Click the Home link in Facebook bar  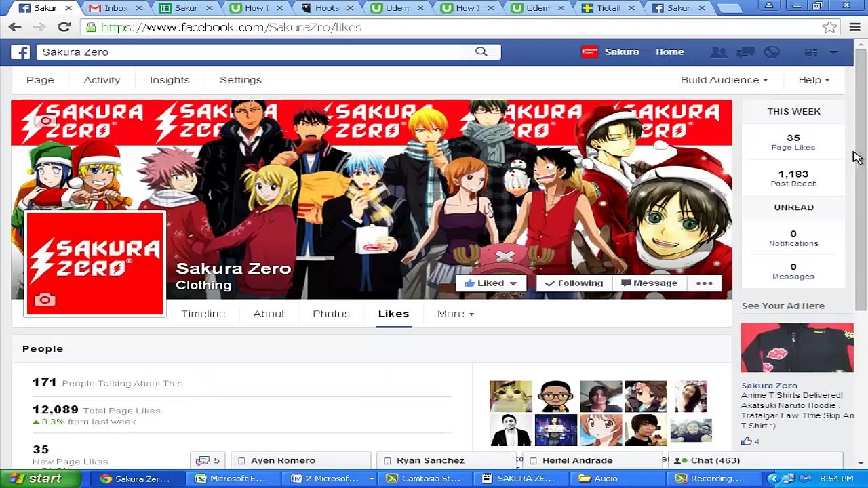[x=670, y=52]
